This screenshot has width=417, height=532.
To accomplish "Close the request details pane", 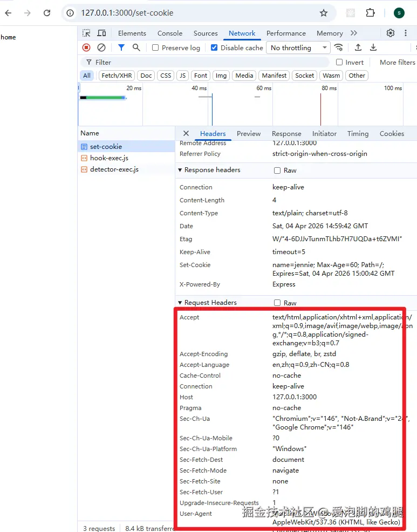I will click(x=186, y=133).
